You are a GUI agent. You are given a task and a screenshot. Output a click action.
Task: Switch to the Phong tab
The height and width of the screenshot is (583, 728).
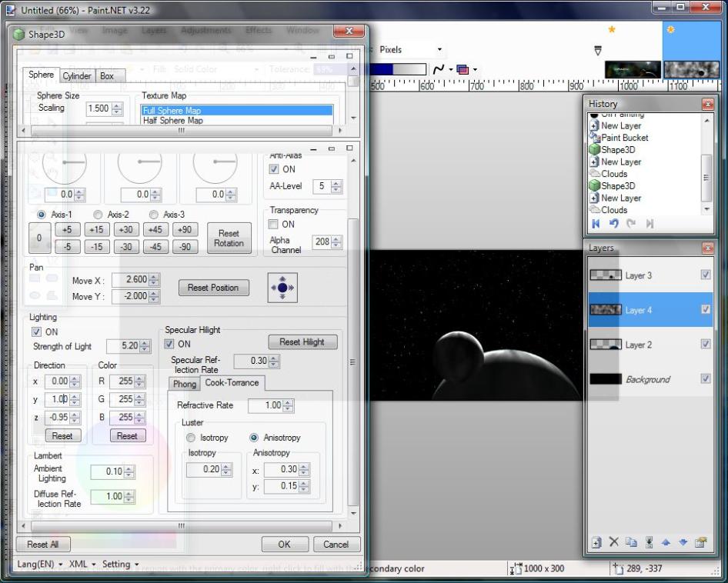184,383
